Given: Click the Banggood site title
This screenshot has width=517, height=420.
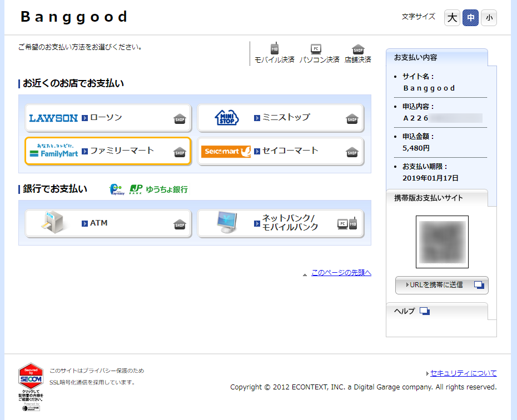Looking at the screenshot, I should 74,17.
